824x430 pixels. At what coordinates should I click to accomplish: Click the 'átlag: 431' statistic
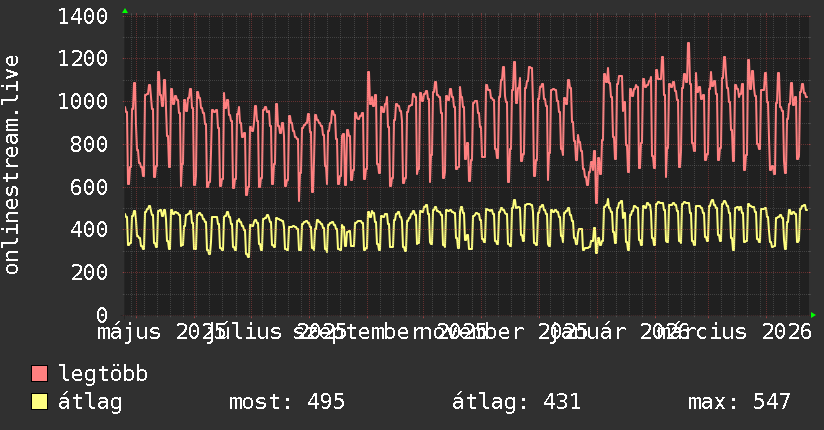pos(516,401)
